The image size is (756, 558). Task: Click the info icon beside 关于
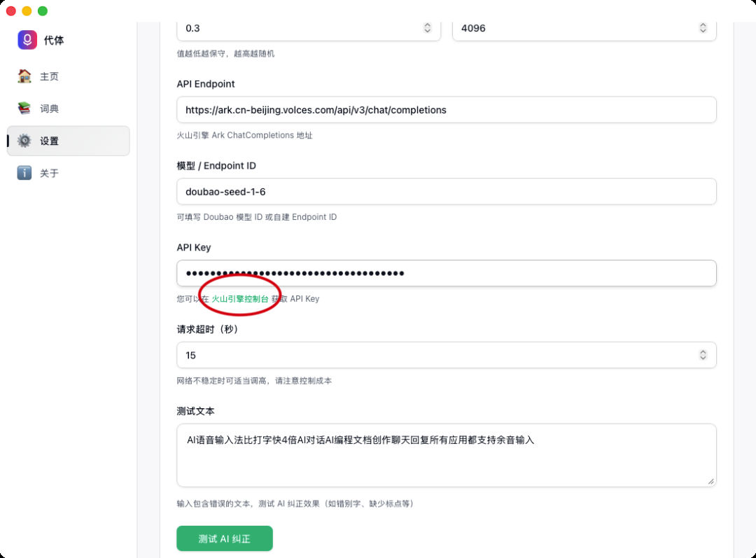coord(24,173)
